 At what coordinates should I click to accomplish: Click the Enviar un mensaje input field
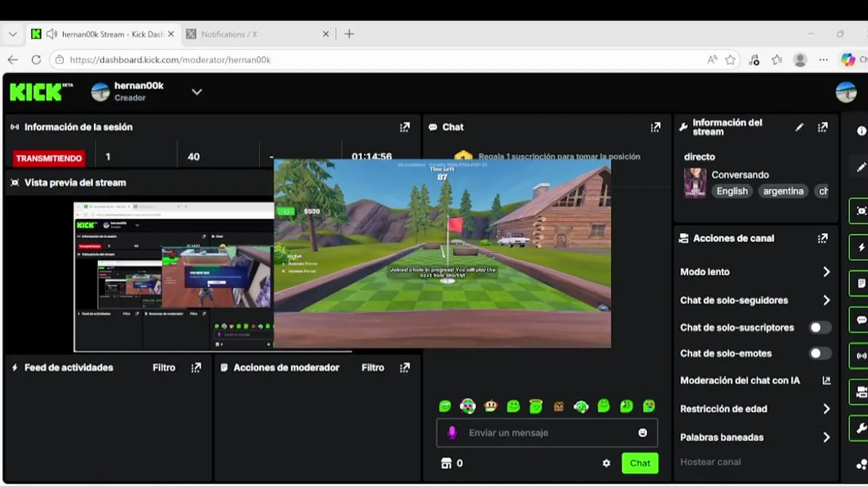tap(546, 433)
